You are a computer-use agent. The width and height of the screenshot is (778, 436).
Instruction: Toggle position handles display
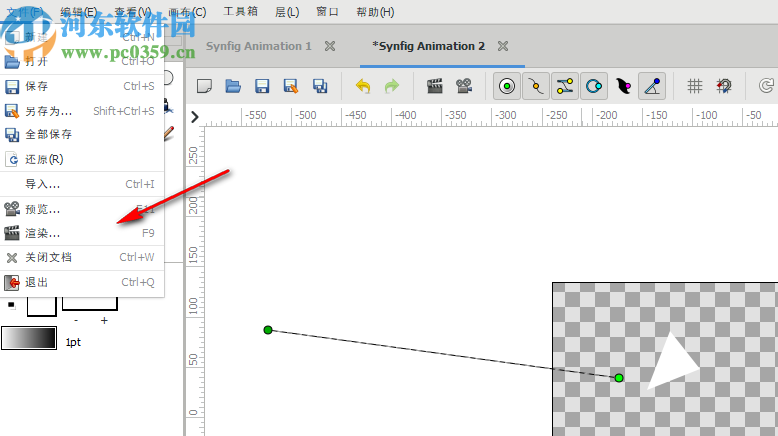507,86
